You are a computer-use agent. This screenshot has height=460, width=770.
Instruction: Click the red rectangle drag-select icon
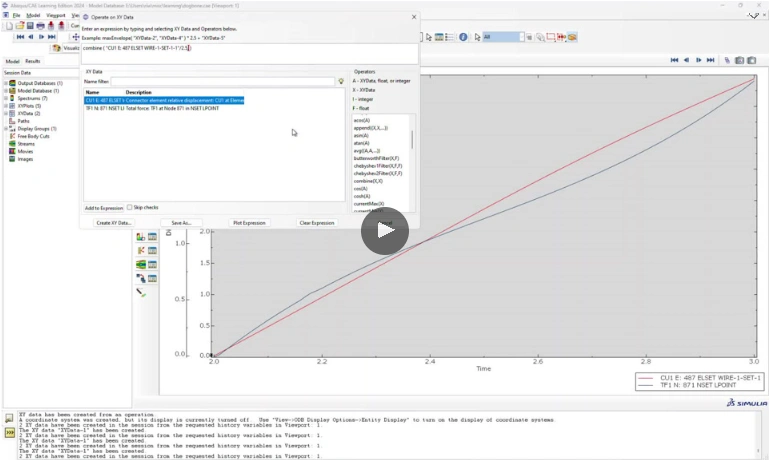point(550,37)
